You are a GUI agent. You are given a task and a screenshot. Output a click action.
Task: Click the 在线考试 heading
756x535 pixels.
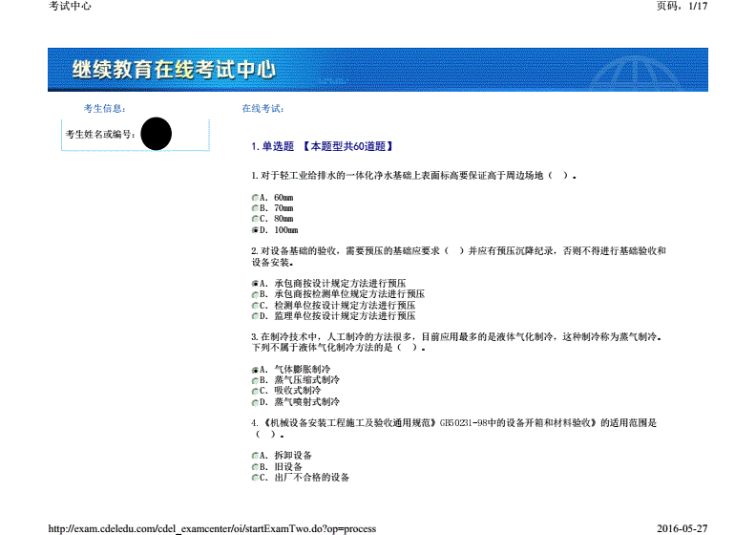pos(262,109)
